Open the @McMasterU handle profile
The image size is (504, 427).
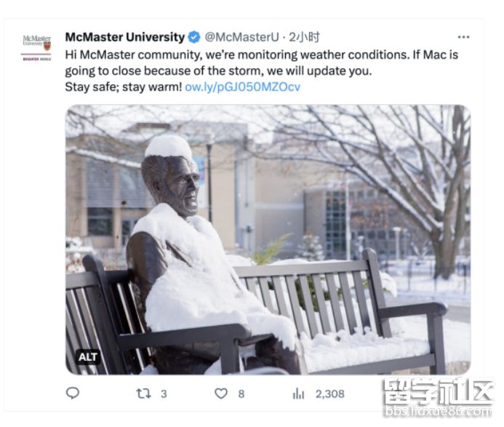pos(241,37)
